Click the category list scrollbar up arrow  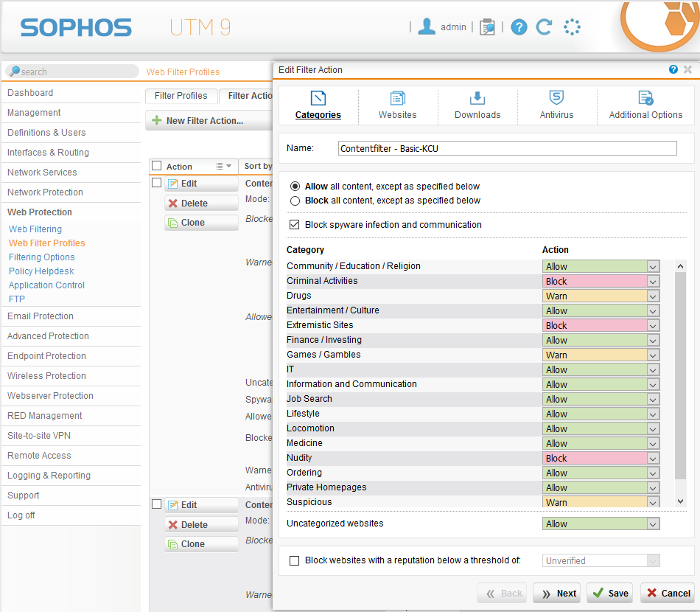click(680, 266)
